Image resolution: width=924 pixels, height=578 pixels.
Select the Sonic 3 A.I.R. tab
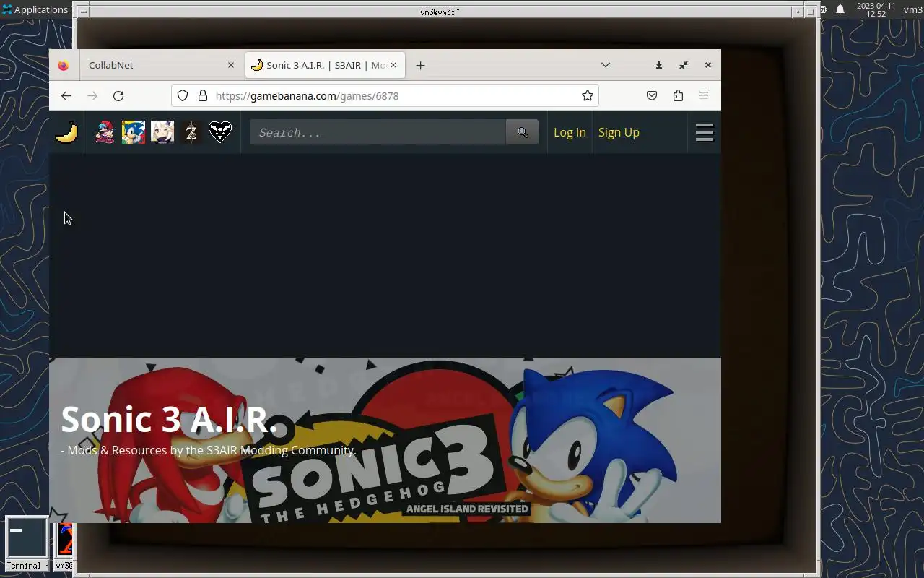(325, 65)
